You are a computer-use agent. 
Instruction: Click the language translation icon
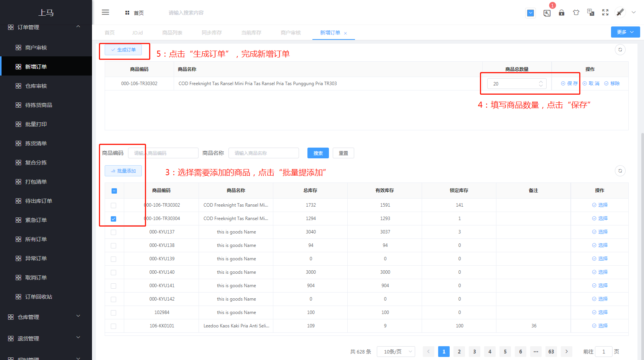(591, 13)
